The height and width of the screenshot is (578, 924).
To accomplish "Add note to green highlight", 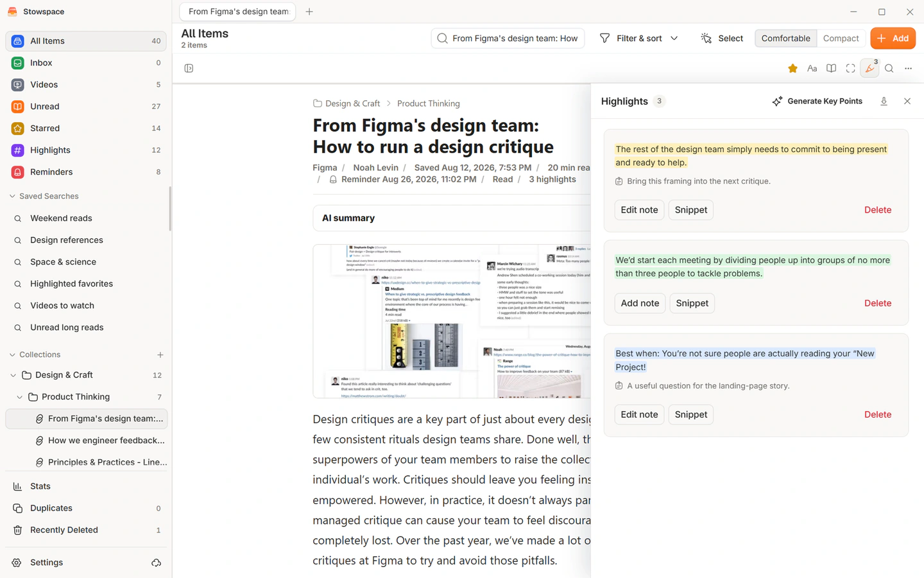I will (x=640, y=303).
